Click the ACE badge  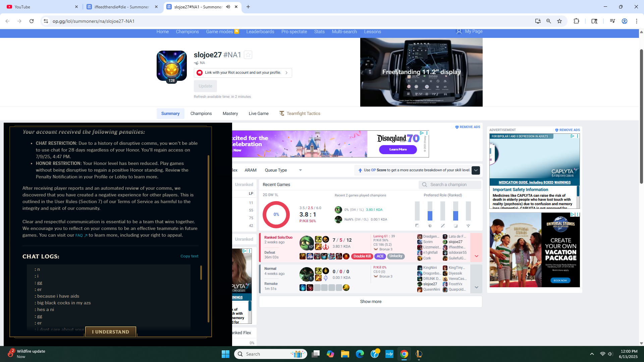click(380, 256)
